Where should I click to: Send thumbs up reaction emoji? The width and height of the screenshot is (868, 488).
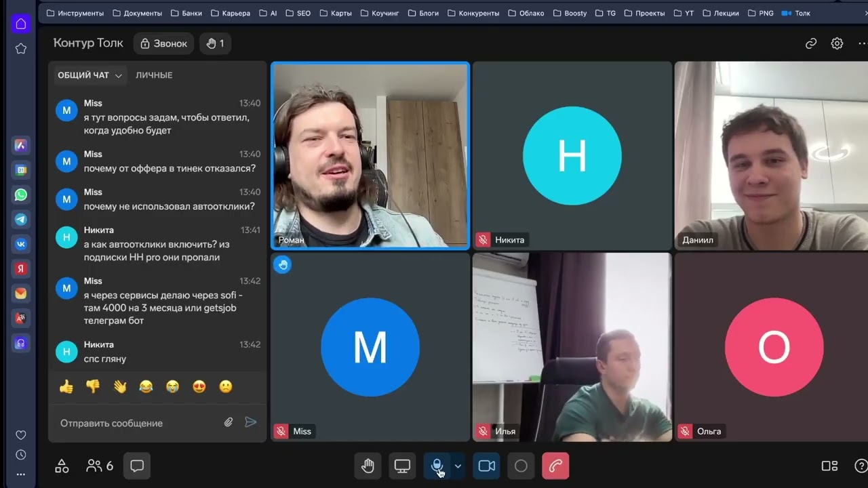(66, 386)
